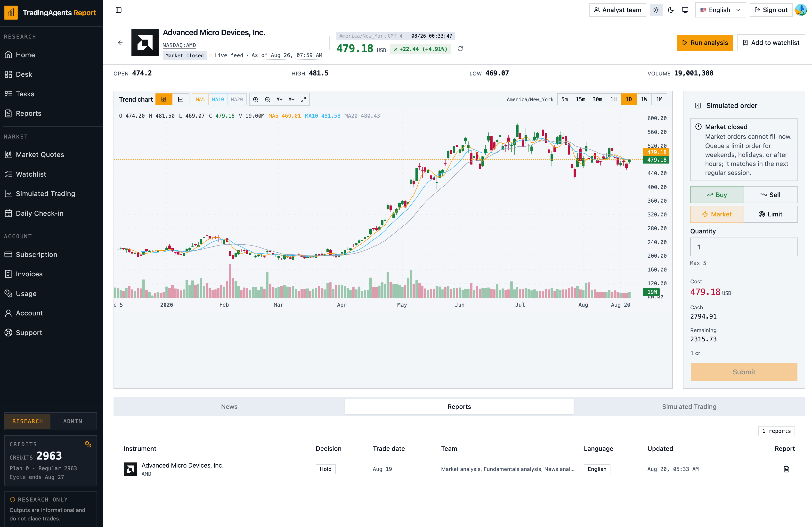Open the English language dropdown

click(720, 10)
